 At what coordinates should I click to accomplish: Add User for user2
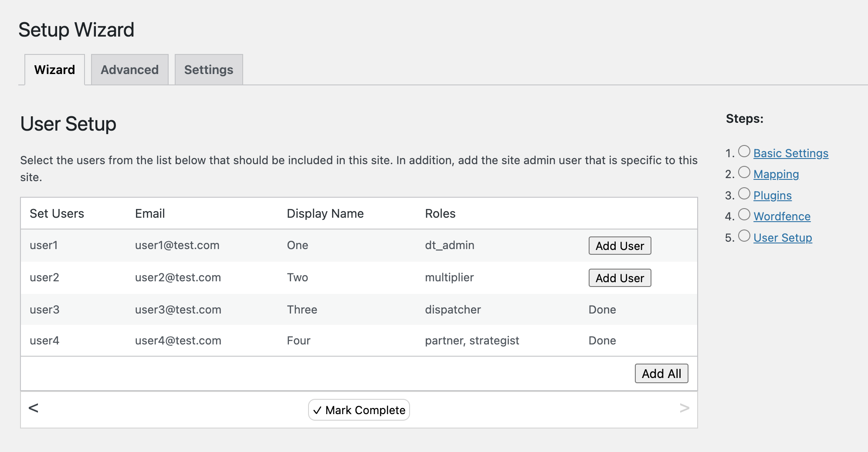pos(620,278)
